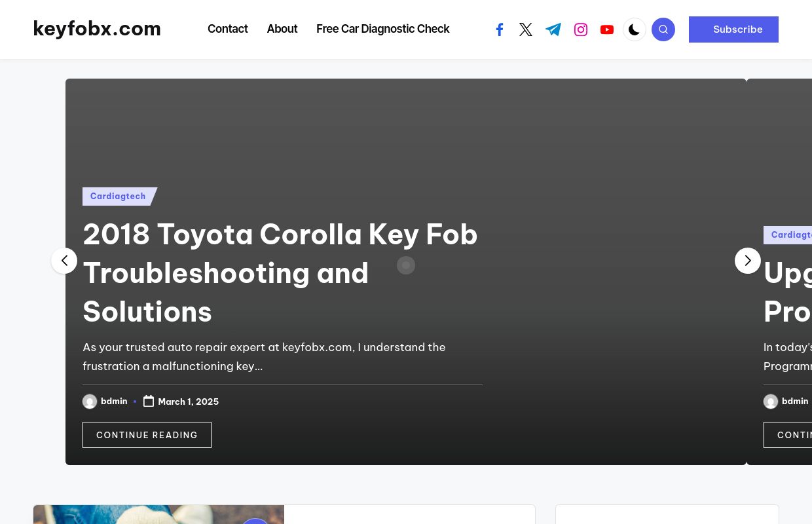This screenshot has width=812, height=524.
Task: Open the Contact menu item
Action: (228, 29)
